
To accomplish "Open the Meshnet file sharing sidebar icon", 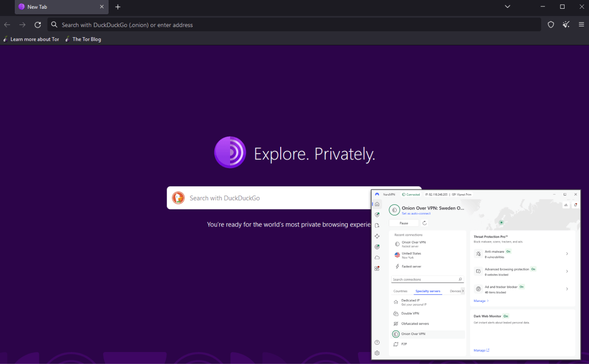I will point(377,225).
